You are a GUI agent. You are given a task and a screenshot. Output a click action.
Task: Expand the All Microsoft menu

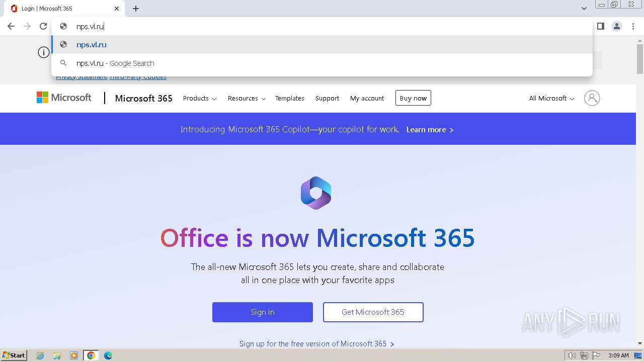551,99
